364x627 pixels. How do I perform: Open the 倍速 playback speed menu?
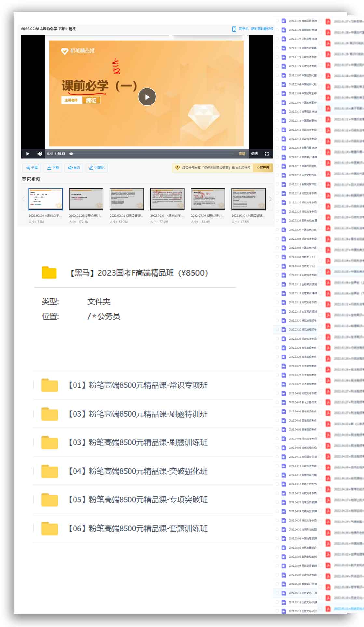pos(254,154)
